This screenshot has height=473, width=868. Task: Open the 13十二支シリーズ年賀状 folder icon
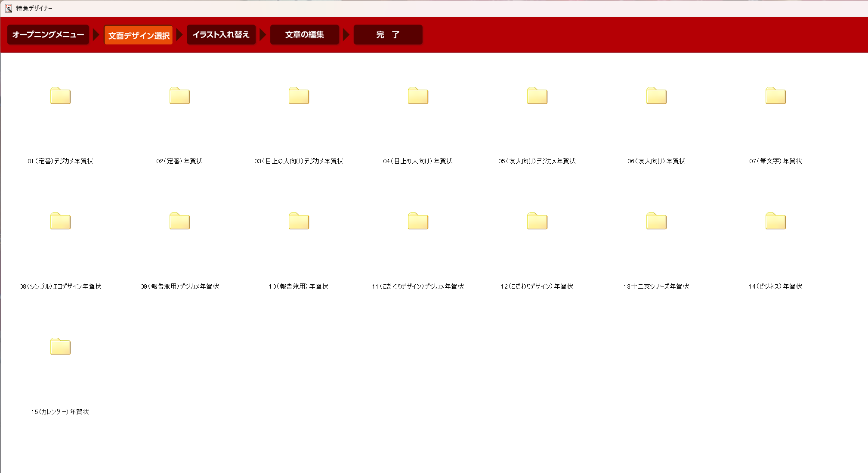click(656, 221)
